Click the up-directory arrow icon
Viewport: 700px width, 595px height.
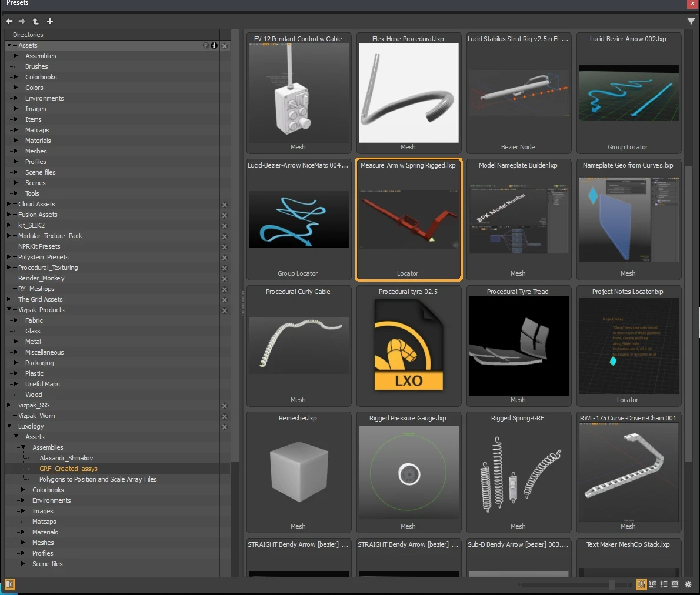[x=35, y=21]
